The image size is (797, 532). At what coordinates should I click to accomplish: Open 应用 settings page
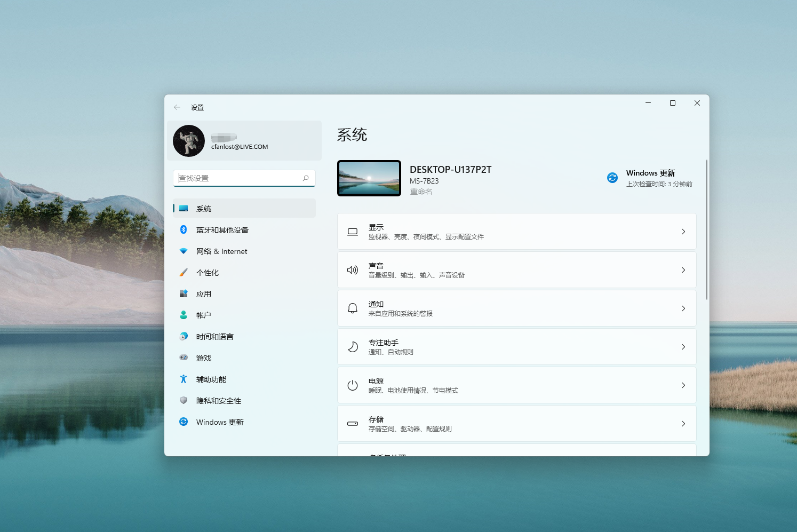point(244,294)
